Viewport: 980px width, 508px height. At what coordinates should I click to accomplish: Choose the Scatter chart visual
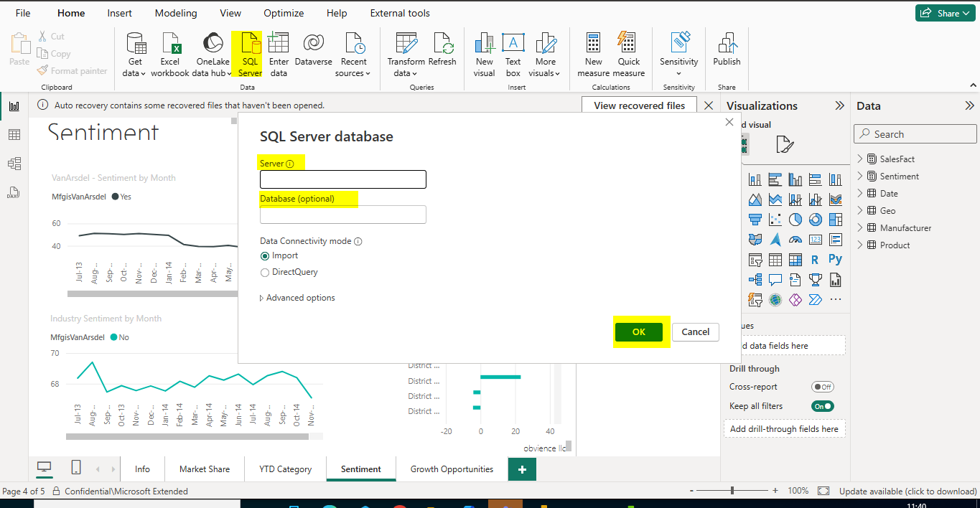(x=775, y=220)
